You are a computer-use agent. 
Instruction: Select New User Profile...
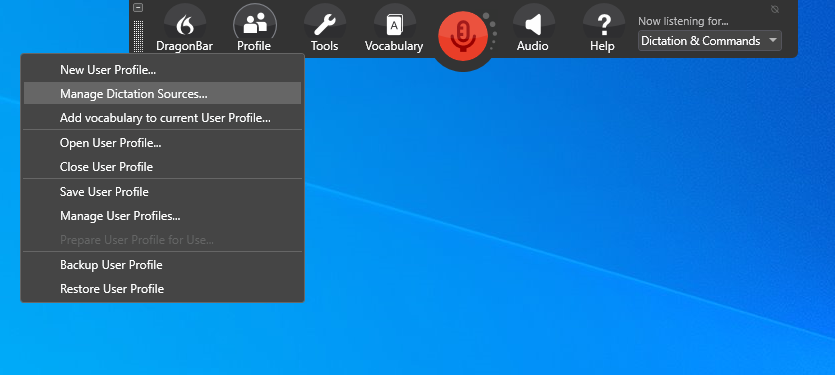[162, 70]
